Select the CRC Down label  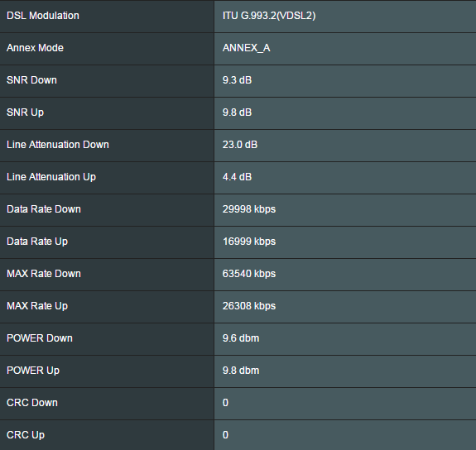click(x=32, y=403)
